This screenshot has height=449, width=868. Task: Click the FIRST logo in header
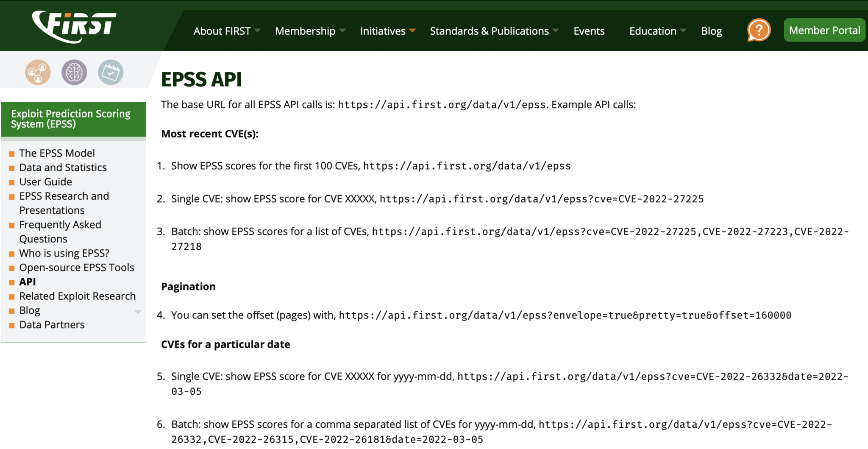pos(74,27)
